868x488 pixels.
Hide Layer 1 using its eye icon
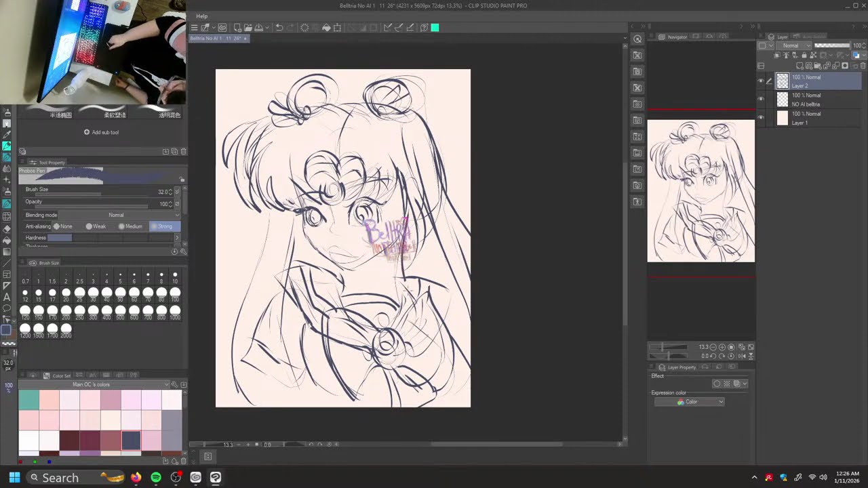[761, 117]
